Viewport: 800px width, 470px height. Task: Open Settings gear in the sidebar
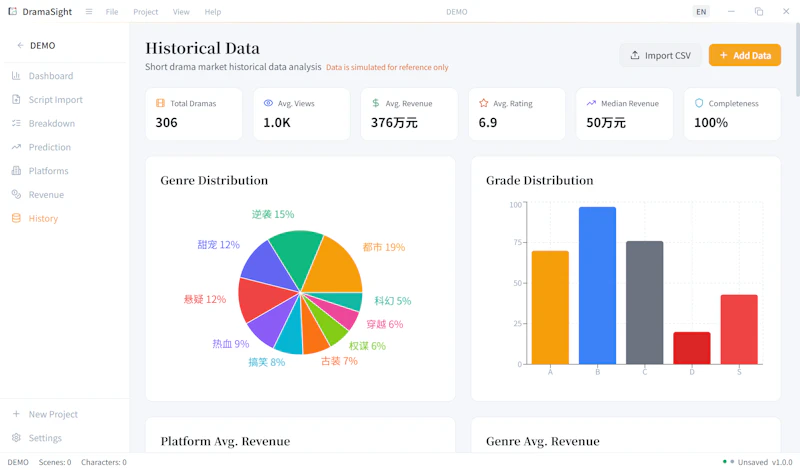[x=16, y=438]
